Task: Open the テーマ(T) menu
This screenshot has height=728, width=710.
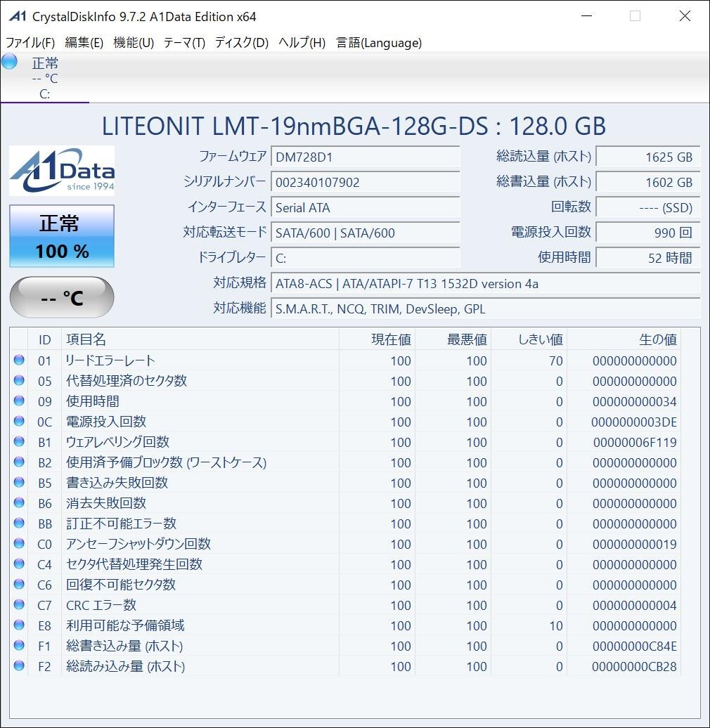Action: [x=184, y=43]
